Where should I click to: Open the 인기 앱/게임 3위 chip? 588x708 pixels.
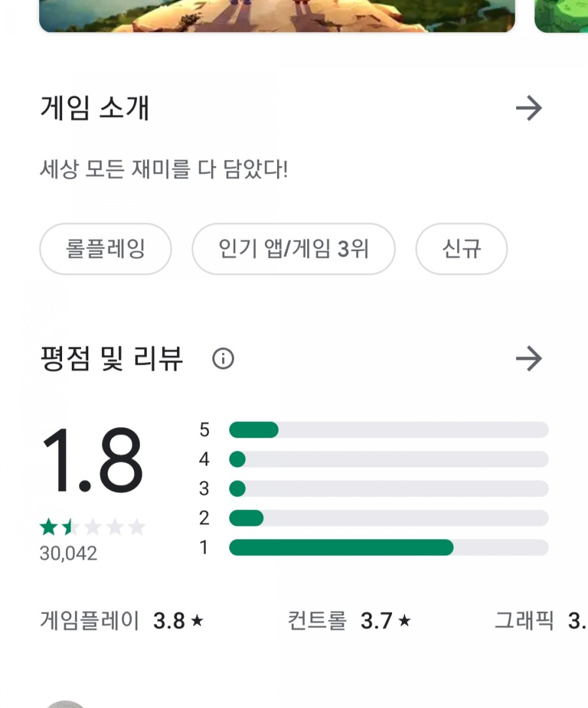294,249
